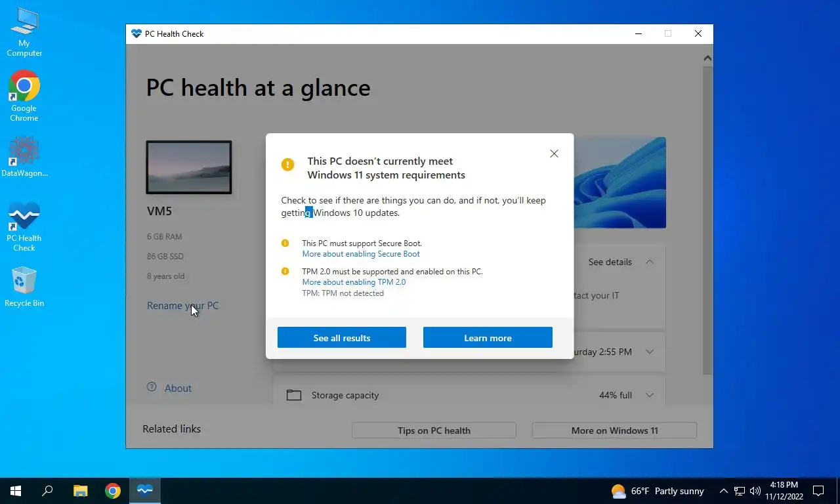Open the Windows Start menu
Screen dimensions: 840x504
(16, 490)
